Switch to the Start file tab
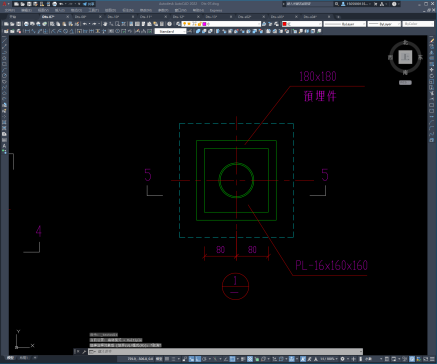This screenshot has height=364, width=437. point(13,16)
